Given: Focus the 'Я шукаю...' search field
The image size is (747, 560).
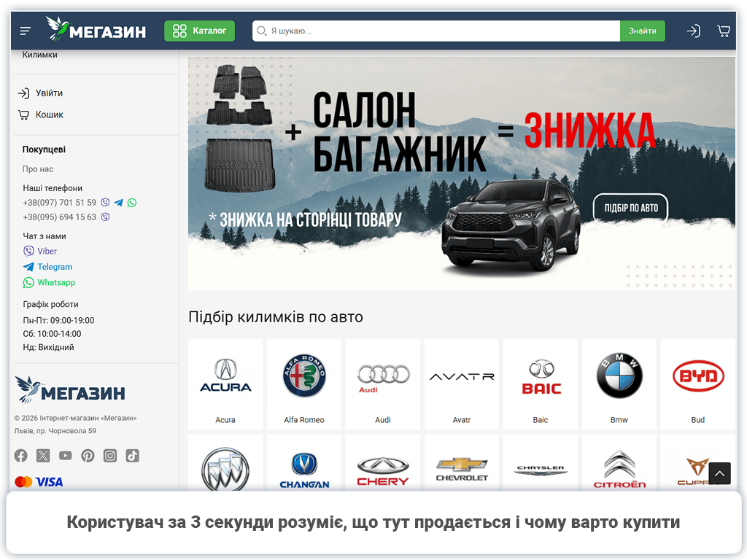Looking at the screenshot, I should 436,31.
